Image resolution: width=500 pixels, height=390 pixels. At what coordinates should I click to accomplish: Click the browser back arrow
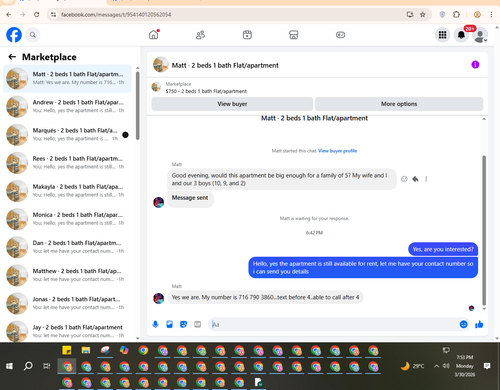click(x=9, y=15)
